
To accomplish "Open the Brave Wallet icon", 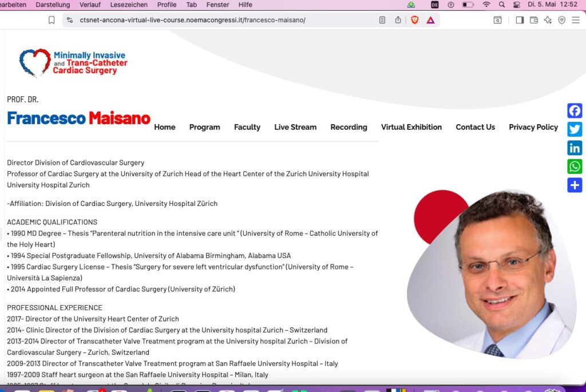I will click(534, 20).
